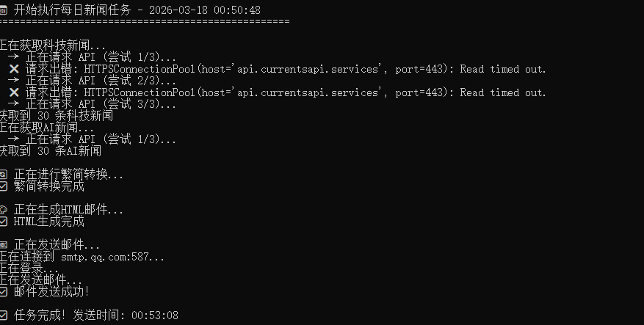Click the arrow before tech news attempt 3/3
The image size is (644, 325).
click(14, 104)
